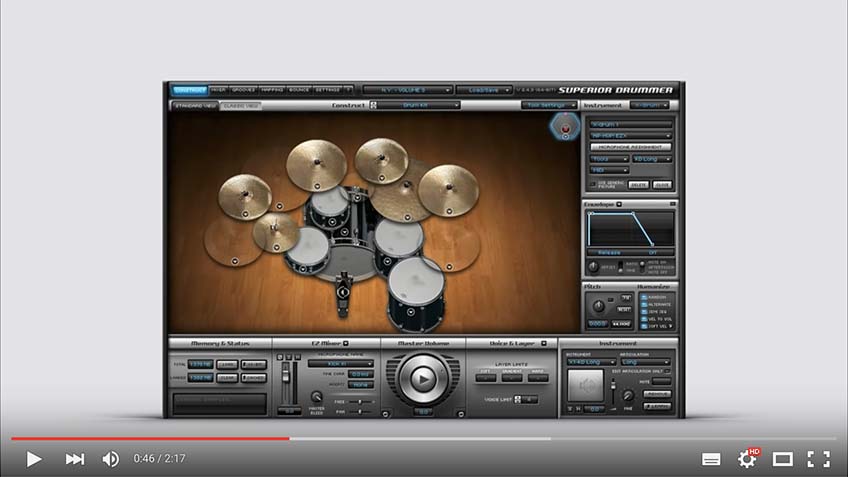Screen dimensions: 848x477
Task: Skip to the next video
Action: [x=75, y=459]
